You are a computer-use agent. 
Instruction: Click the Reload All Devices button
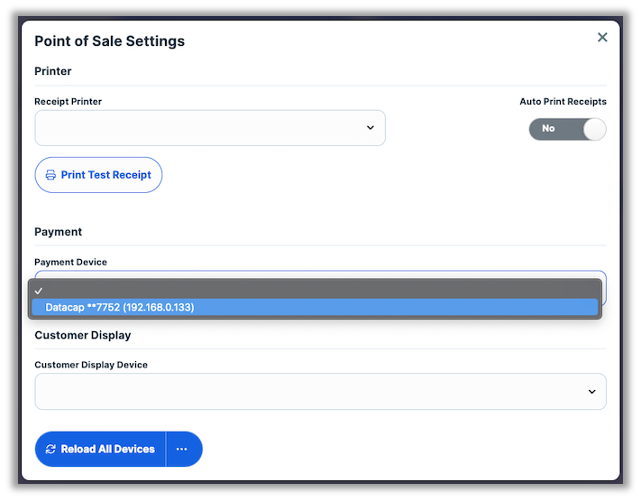pyautogui.click(x=100, y=449)
